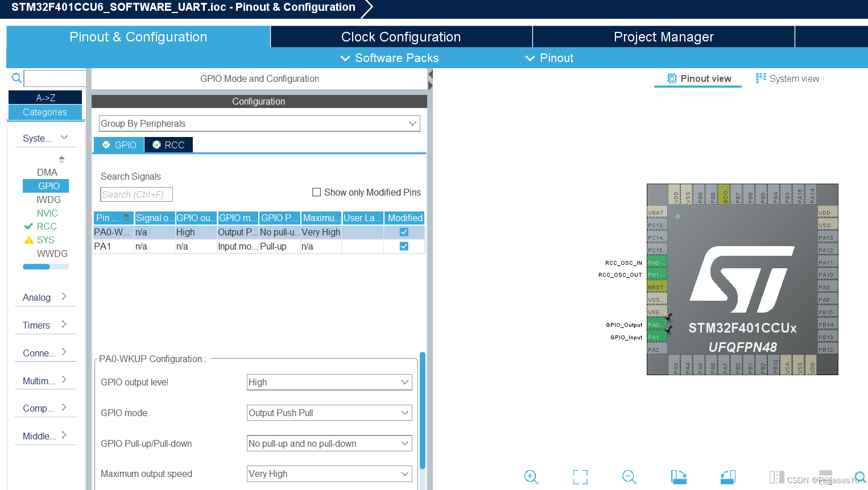Open the GPIO Pull-up/Pull-down dropdown
This screenshot has height=490, width=868.
click(x=329, y=443)
